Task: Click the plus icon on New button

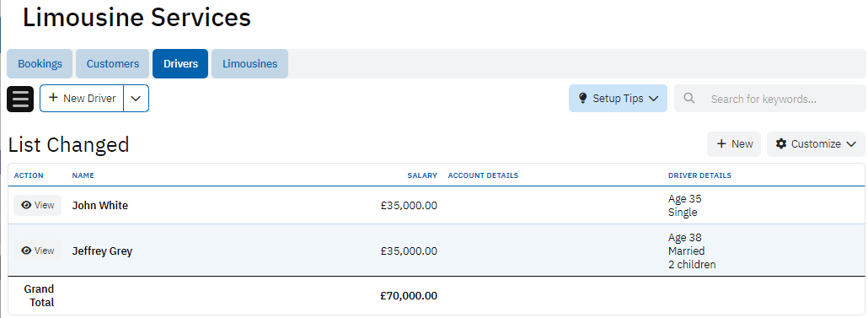Action: click(x=721, y=144)
